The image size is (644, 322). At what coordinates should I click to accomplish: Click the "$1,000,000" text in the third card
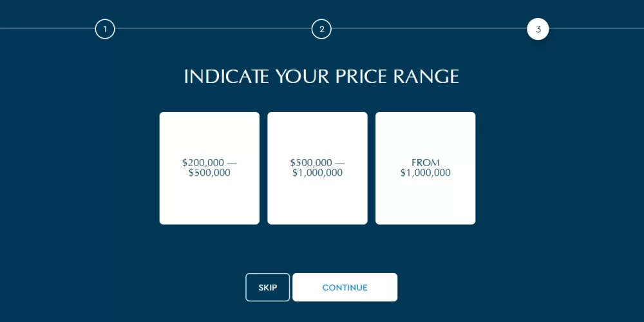click(425, 173)
